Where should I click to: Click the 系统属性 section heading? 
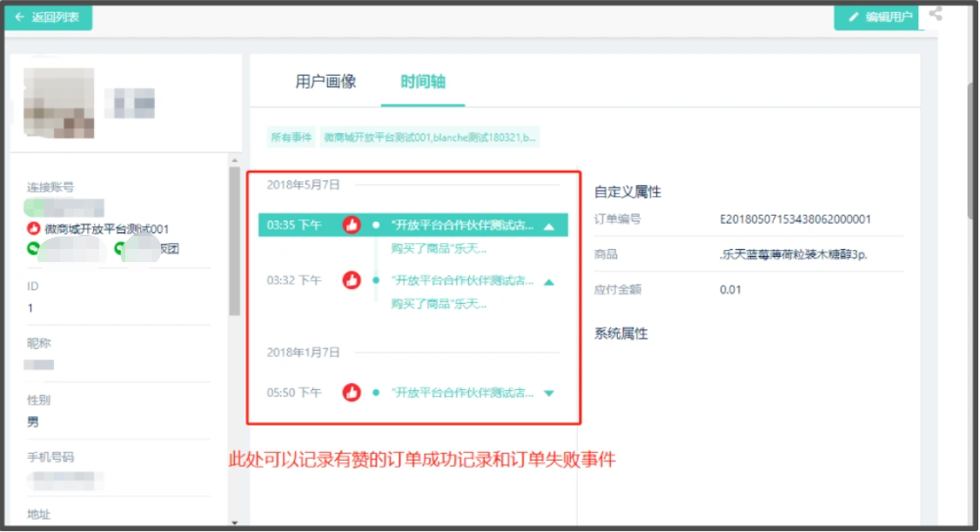tap(621, 333)
